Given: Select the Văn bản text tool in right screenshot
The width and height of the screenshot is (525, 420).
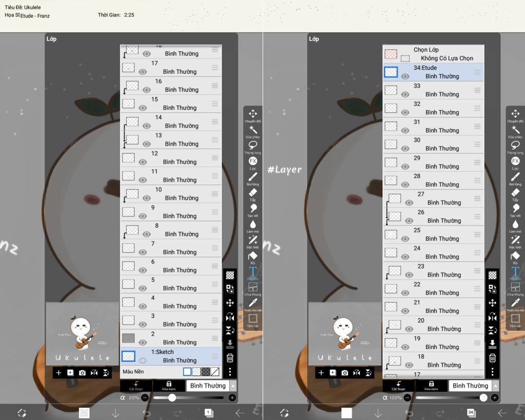Looking at the screenshot, I should coord(515,273).
